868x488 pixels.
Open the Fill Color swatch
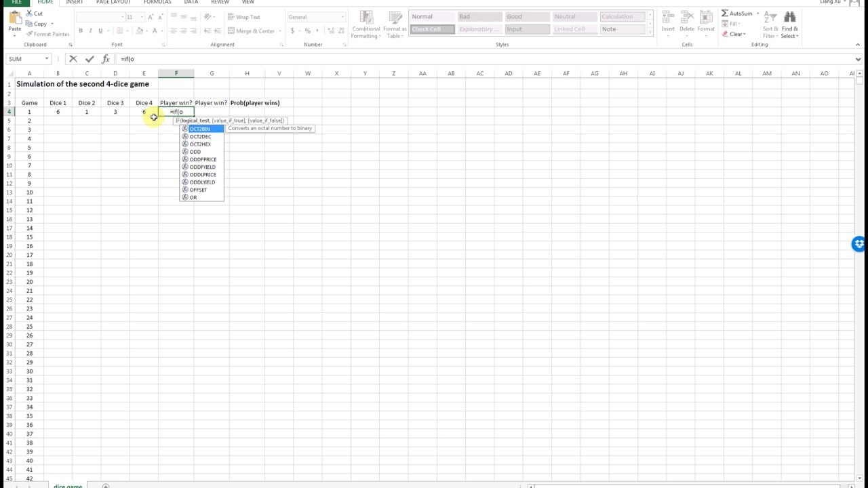point(140,30)
